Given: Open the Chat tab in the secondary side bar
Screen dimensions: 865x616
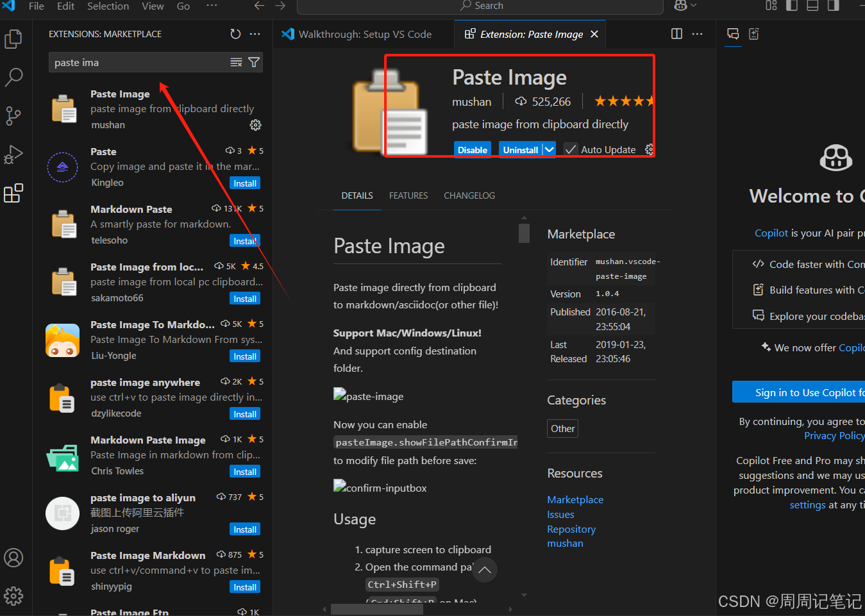Looking at the screenshot, I should (733, 34).
